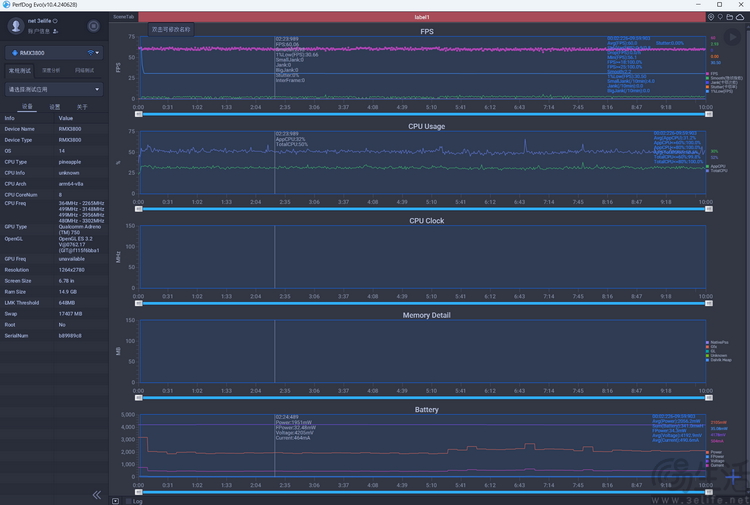
Task: Click the '1264x2780' Resolution value
Action: [71, 270]
